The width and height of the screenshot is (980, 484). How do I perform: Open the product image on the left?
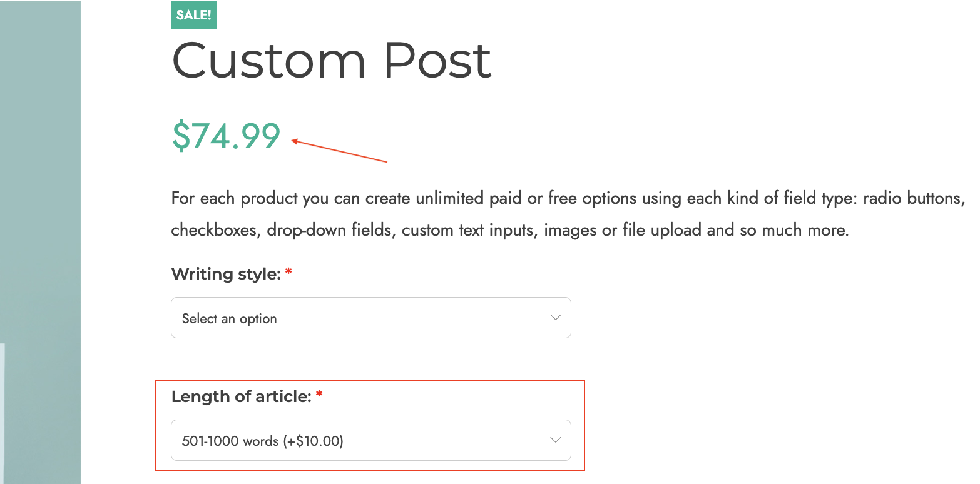point(40,242)
